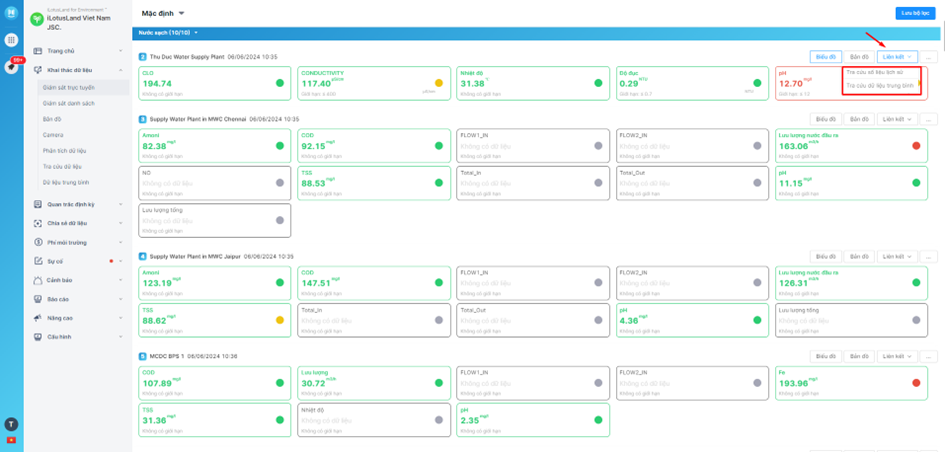
Task: Click Thu Duc Water Supply Plant title
Action: click(x=187, y=57)
